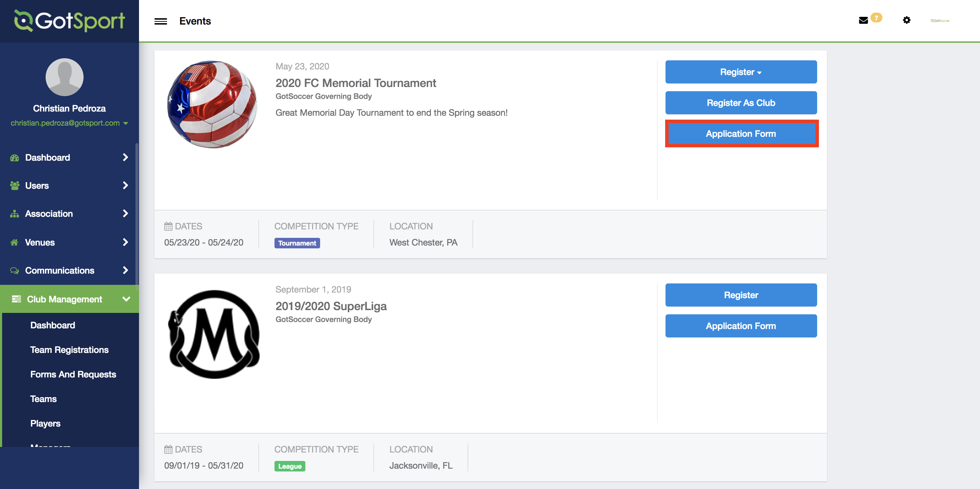The width and height of the screenshot is (980, 489).
Task: Click the user profile avatar
Action: click(64, 77)
